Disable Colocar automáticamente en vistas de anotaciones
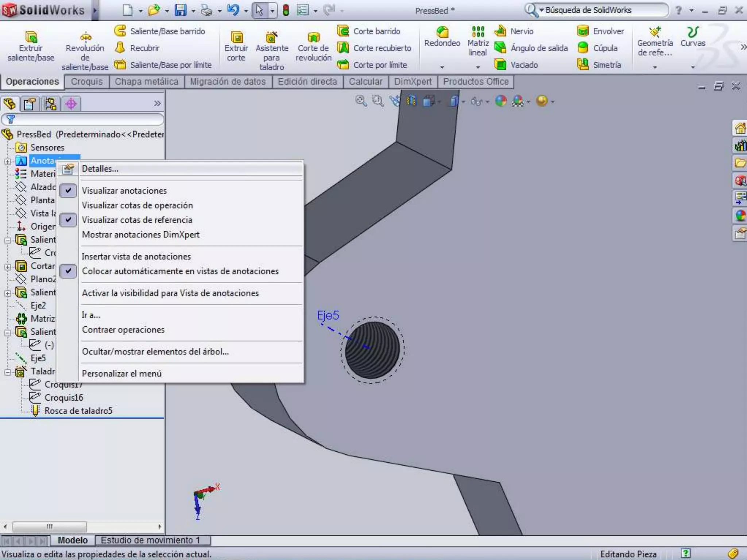Image resolution: width=747 pixels, height=560 pixels. (180, 271)
